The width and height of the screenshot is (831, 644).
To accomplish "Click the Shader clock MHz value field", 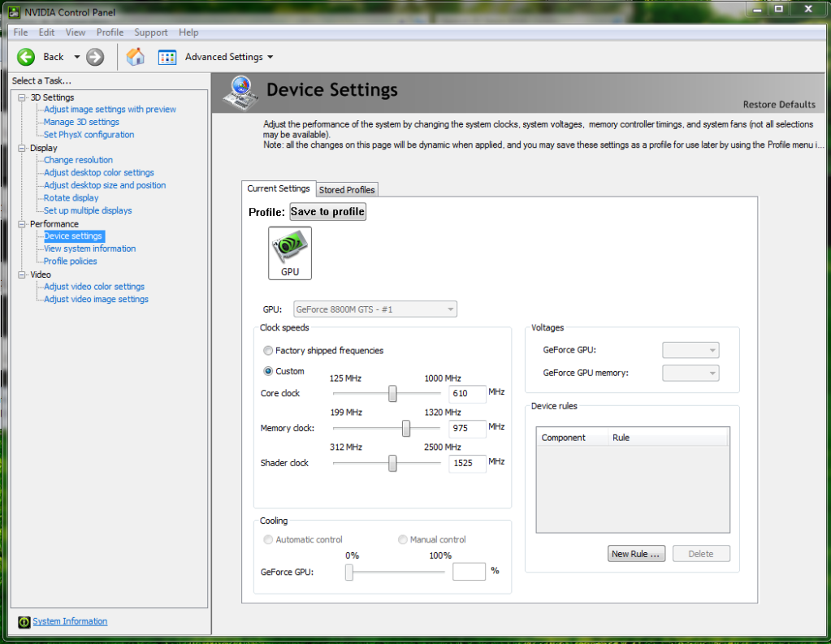I will point(467,463).
